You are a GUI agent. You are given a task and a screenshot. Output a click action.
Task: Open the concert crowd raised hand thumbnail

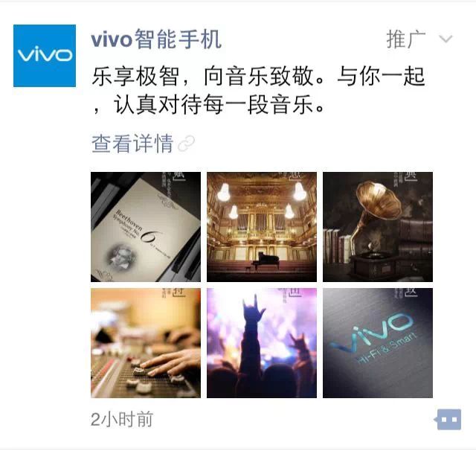(x=262, y=343)
